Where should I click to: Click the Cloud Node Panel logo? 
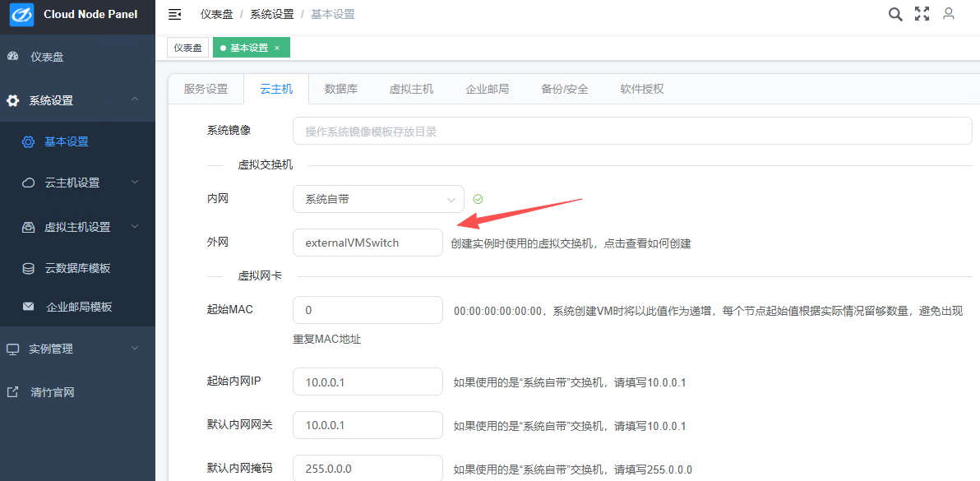click(x=21, y=15)
